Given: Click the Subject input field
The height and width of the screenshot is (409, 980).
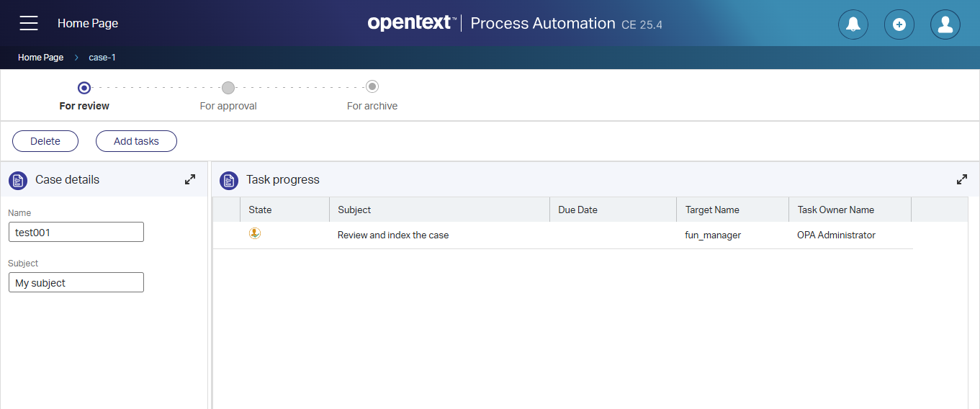Looking at the screenshot, I should (76, 282).
